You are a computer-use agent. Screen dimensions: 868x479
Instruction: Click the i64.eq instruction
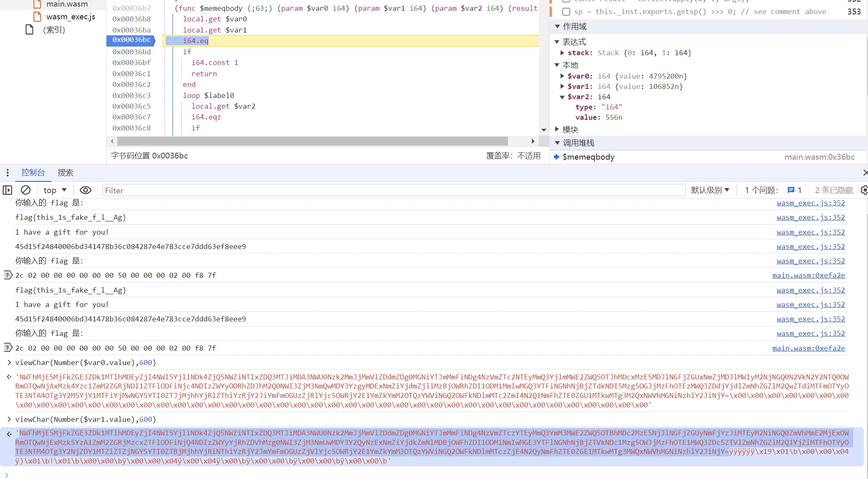[x=195, y=41]
